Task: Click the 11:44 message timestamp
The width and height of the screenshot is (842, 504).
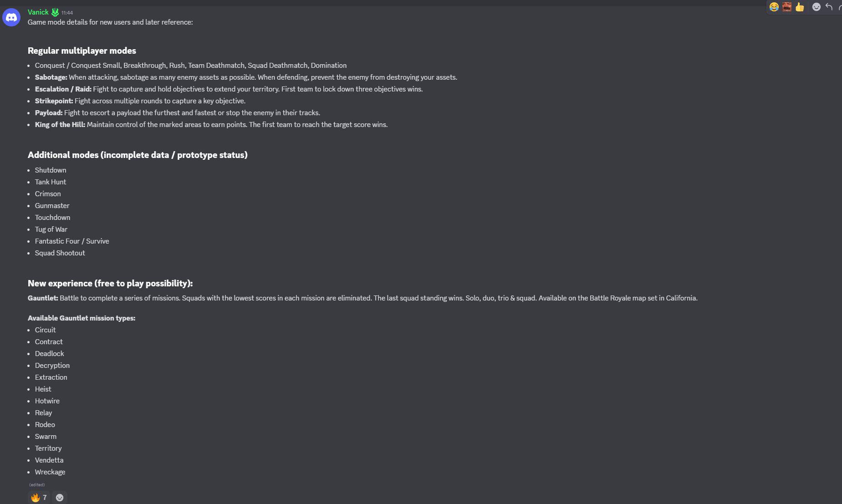Action: [x=67, y=13]
